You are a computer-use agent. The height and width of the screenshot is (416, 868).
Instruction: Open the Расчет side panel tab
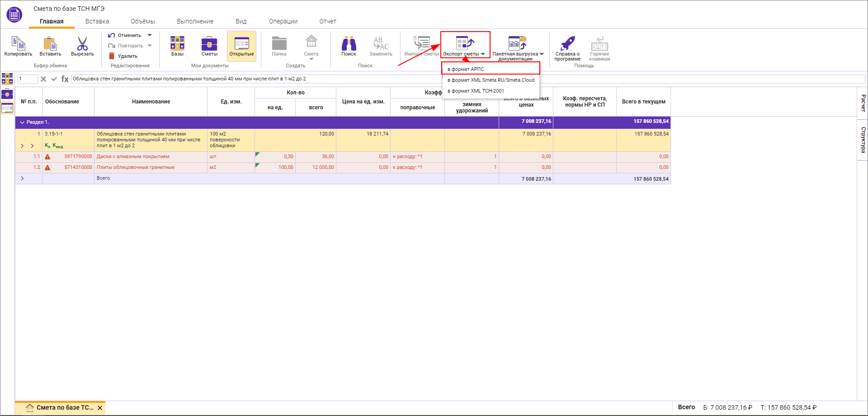pos(863,103)
